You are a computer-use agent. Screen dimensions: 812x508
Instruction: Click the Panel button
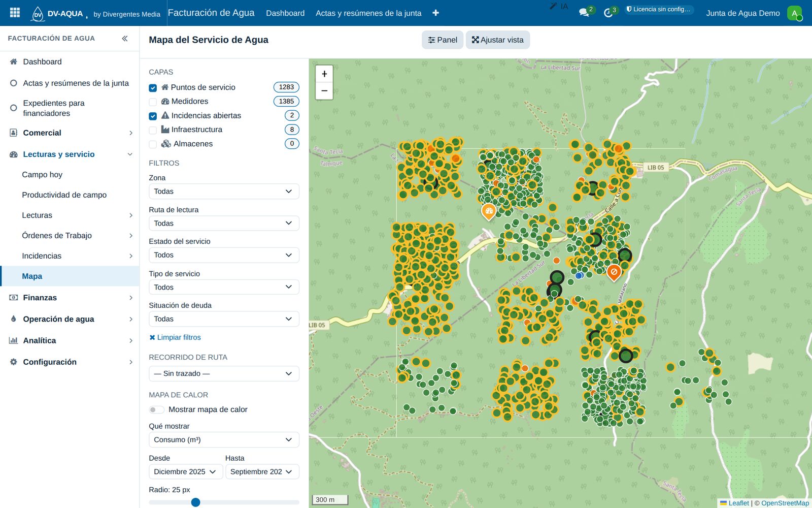443,40
